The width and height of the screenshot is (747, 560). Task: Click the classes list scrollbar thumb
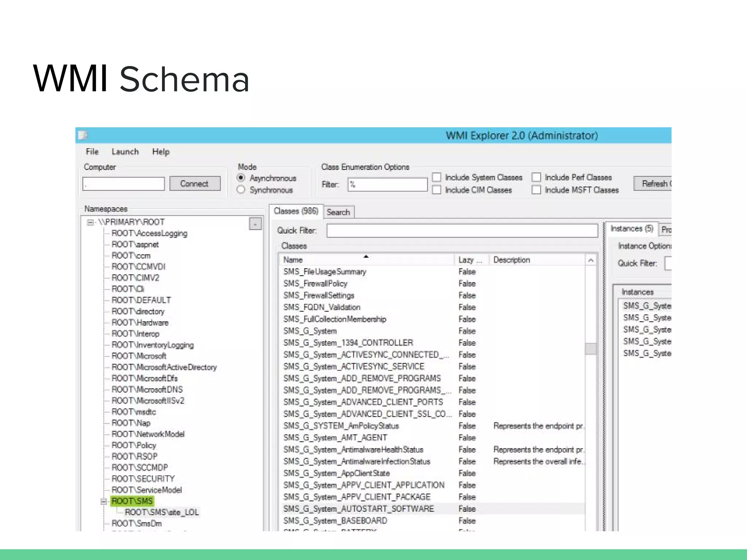point(591,349)
